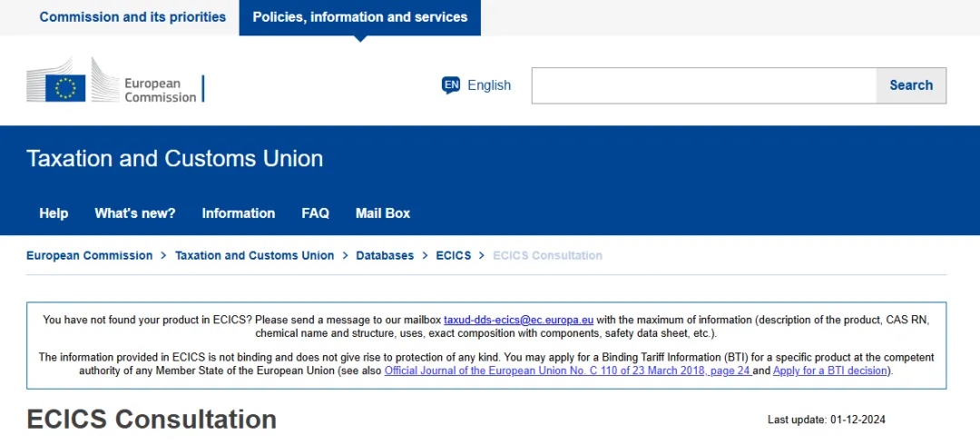
Task: Open the Official Journal C 110 link
Action: tap(566, 371)
